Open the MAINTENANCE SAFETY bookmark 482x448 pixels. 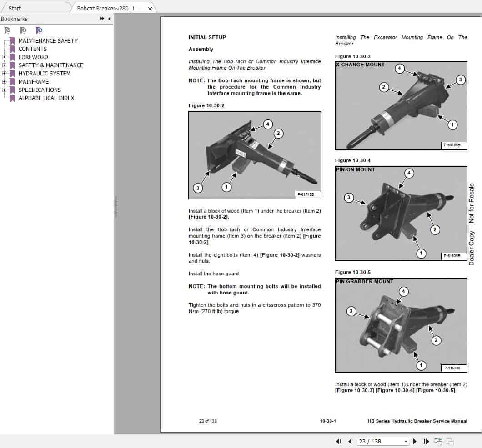coord(48,40)
